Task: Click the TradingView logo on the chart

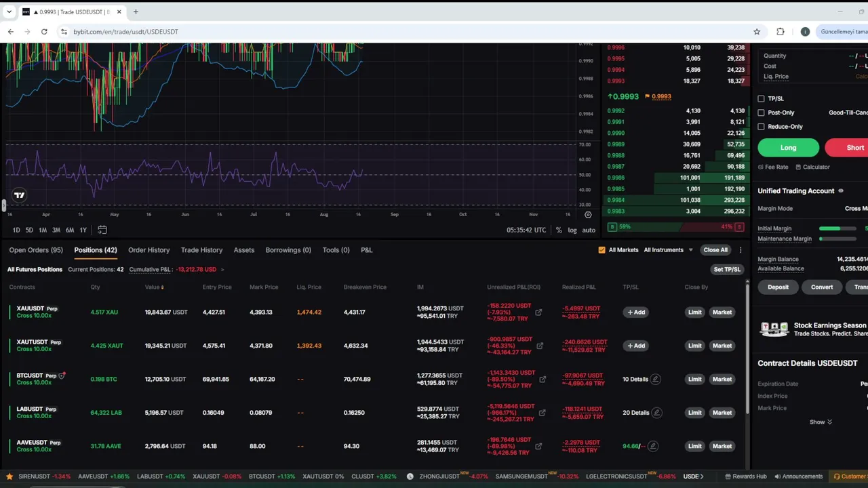Action: [19, 195]
